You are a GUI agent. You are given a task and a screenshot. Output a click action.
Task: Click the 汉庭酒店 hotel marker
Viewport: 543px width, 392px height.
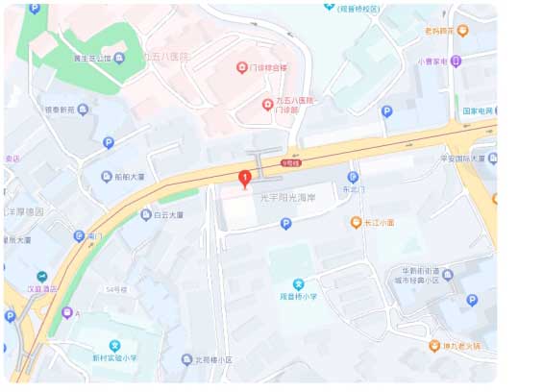tap(42, 277)
